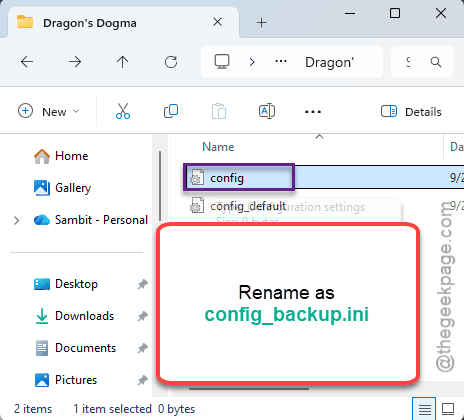The height and width of the screenshot is (420, 464).
Task: Open Downloads quick access folder
Action: (x=75, y=316)
